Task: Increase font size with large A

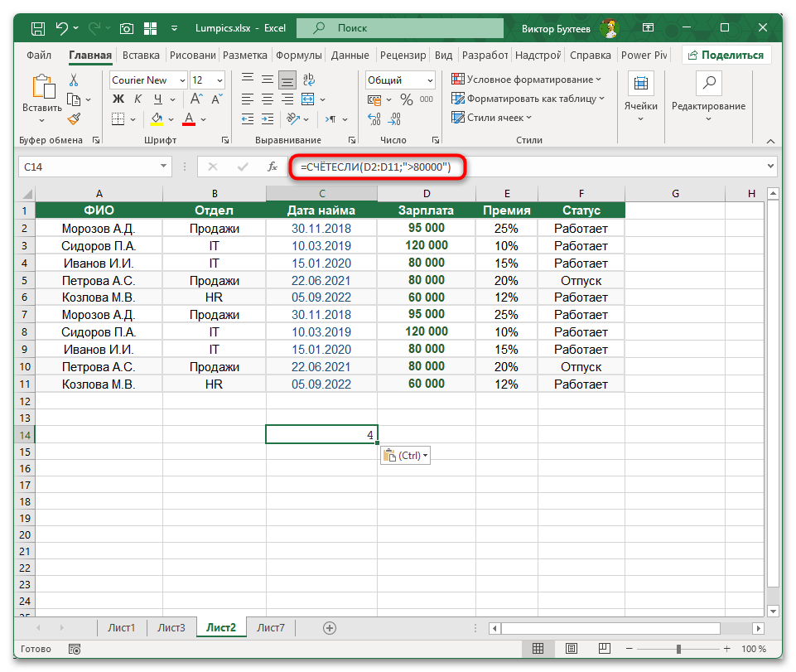Action: (196, 99)
